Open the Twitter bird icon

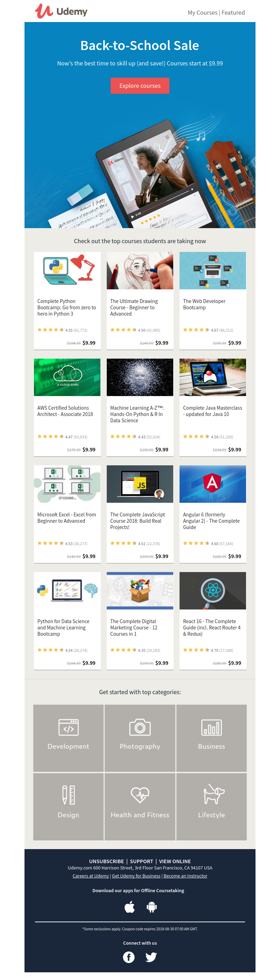click(151, 957)
